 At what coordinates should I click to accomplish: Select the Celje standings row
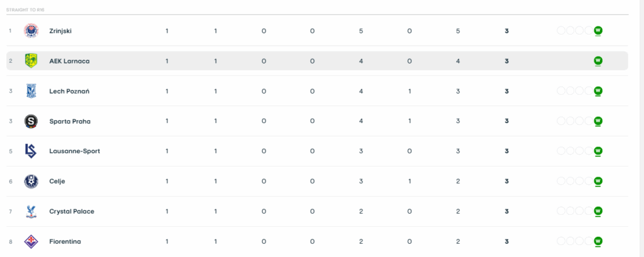click(x=314, y=181)
